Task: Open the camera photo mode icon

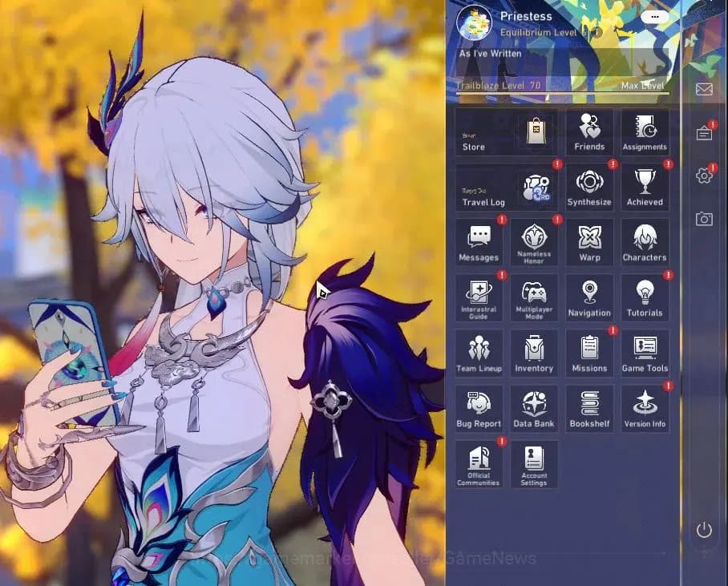Action: 704,218
